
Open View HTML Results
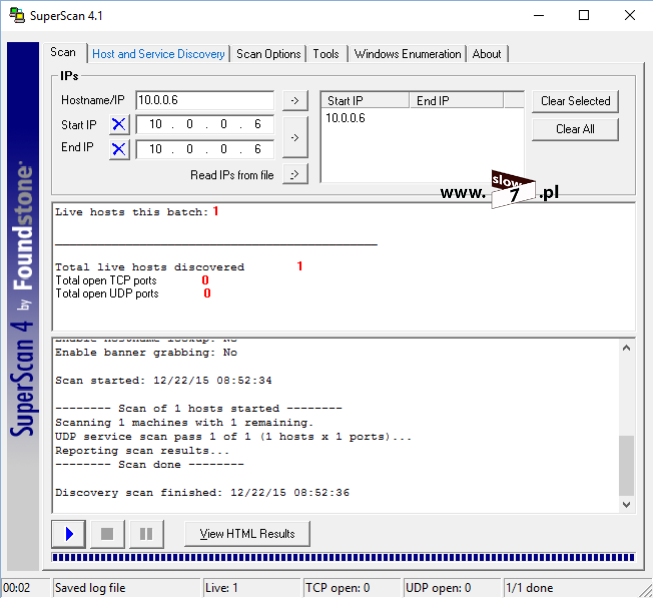coord(247,533)
